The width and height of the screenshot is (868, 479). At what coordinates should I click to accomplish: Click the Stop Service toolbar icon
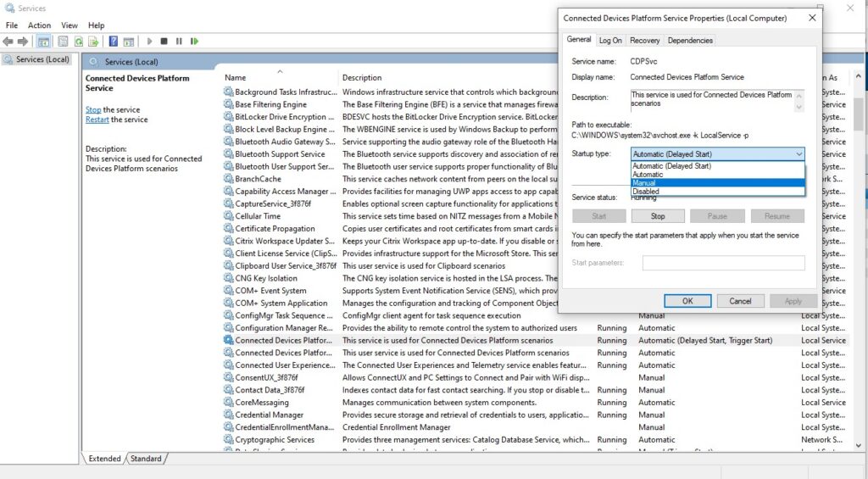(164, 41)
